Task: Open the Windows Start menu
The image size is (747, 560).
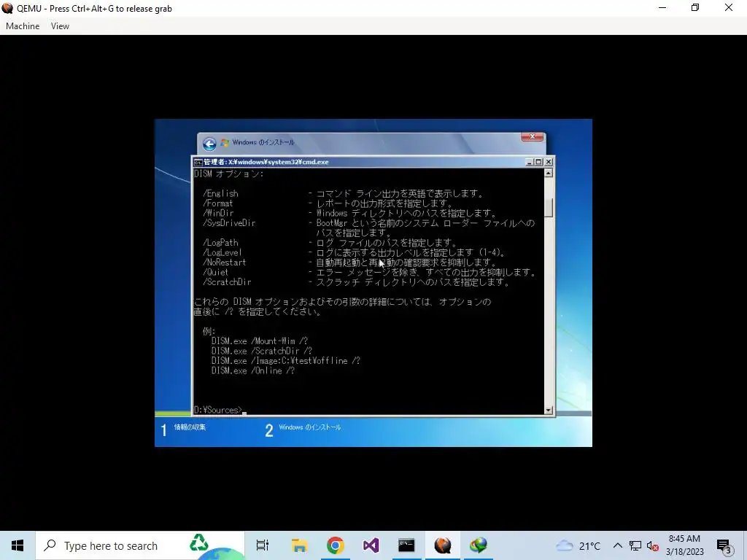Action: tap(18, 545)
